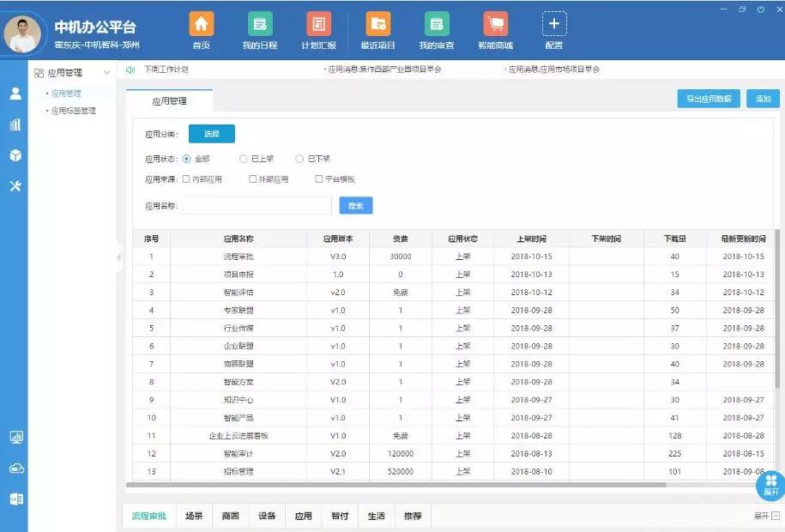Click the 导出应用数据 button
The image size is (785, 532).
pyautogui.click(x=709, y=99)
